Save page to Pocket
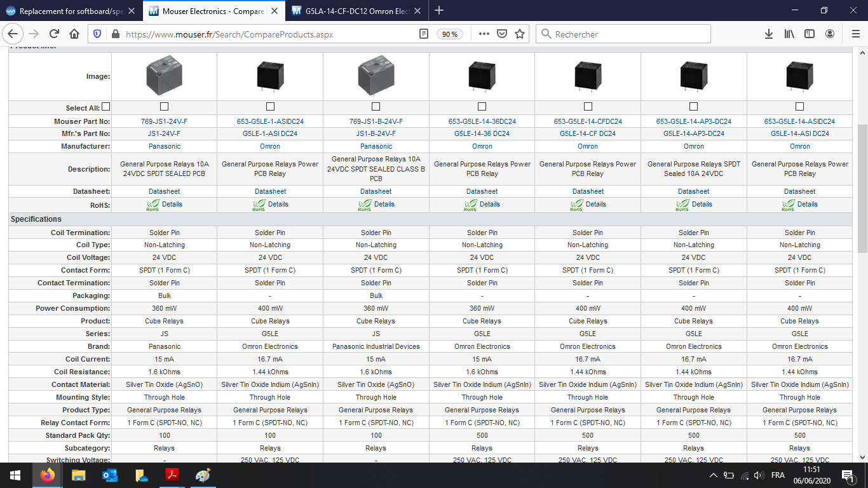The width and height of the screenshot is (868, 488). coord(501,34)
